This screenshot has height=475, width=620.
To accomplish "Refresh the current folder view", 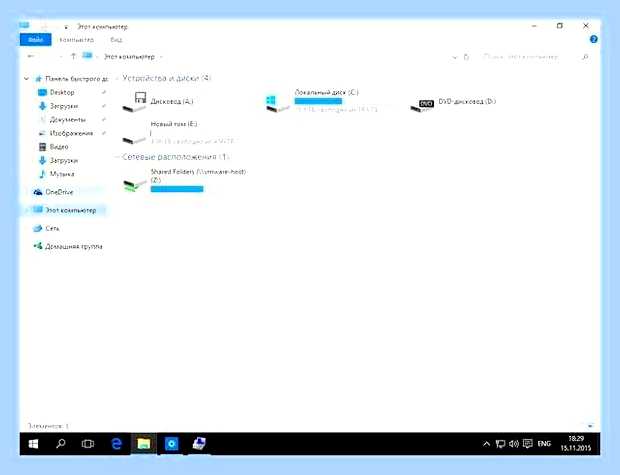I will [x=467, y=57].
